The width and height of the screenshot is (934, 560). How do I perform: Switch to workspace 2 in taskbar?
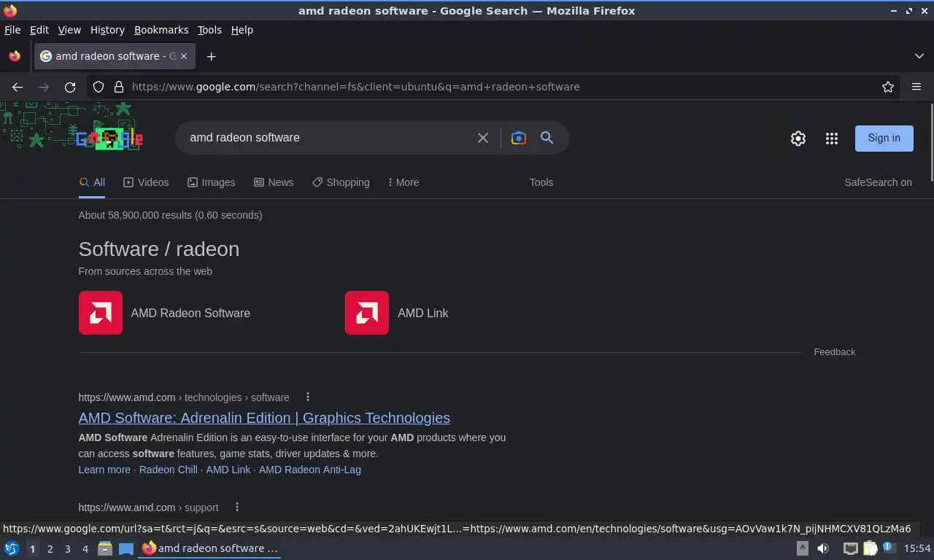pyautogui.click(x=50, y=548)
